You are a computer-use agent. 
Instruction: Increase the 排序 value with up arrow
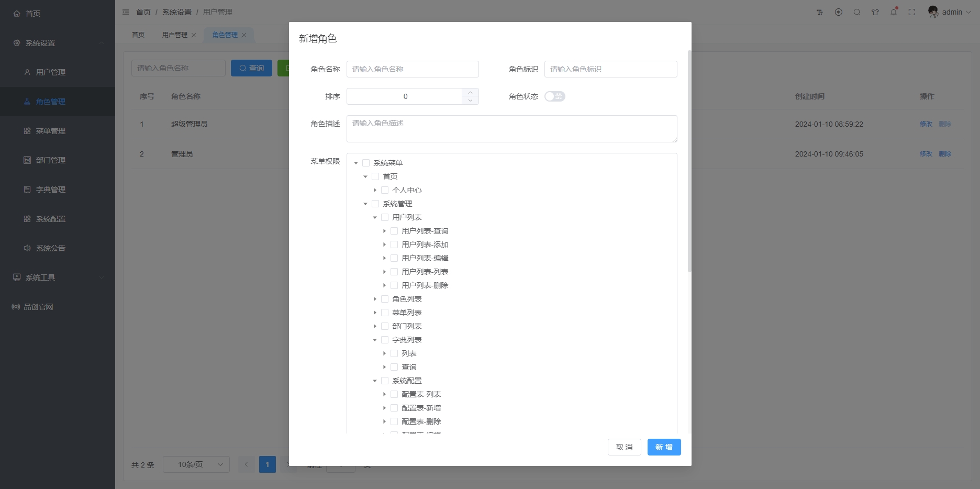coord(470,92)
